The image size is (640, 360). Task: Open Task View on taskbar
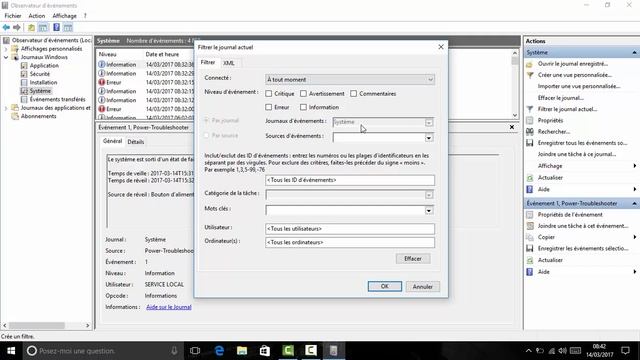[x=195, y=351]
